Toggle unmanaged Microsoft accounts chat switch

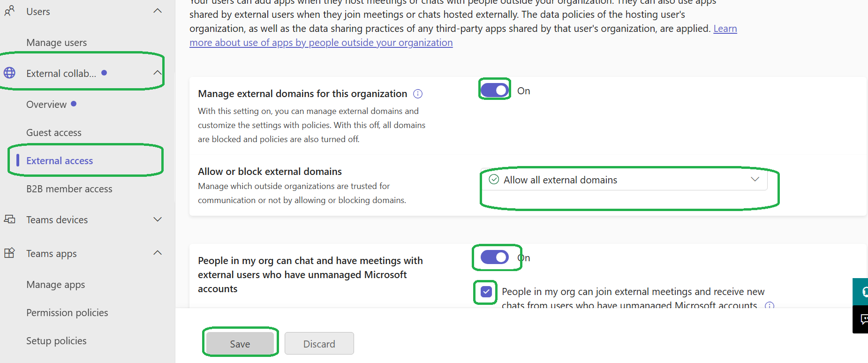click(495, 257)
